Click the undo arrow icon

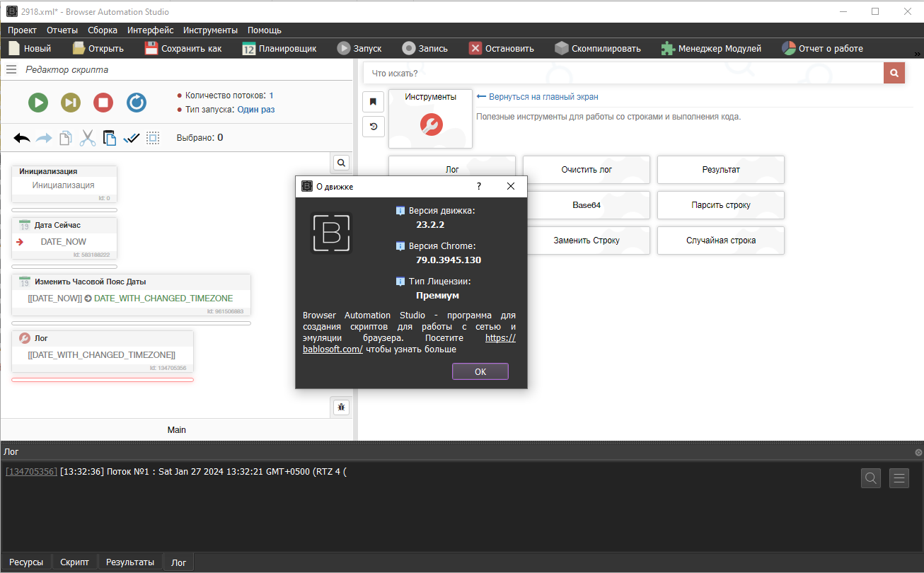pos(22,138)
